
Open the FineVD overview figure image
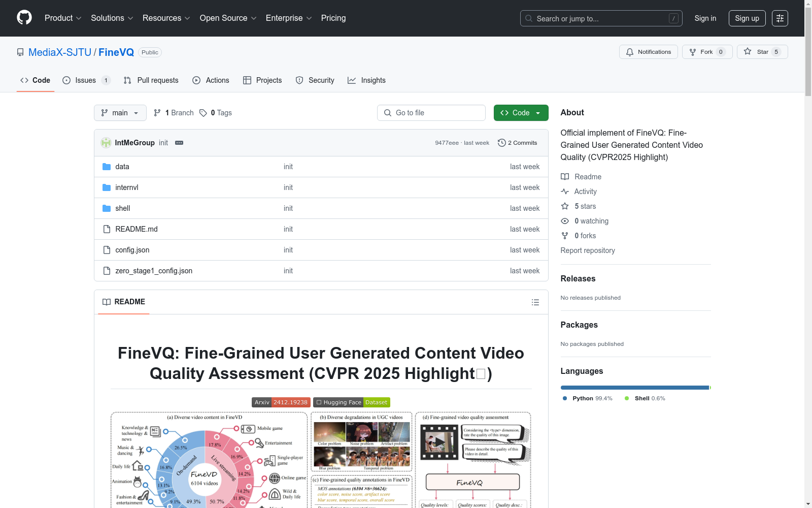tap(321, 460)
